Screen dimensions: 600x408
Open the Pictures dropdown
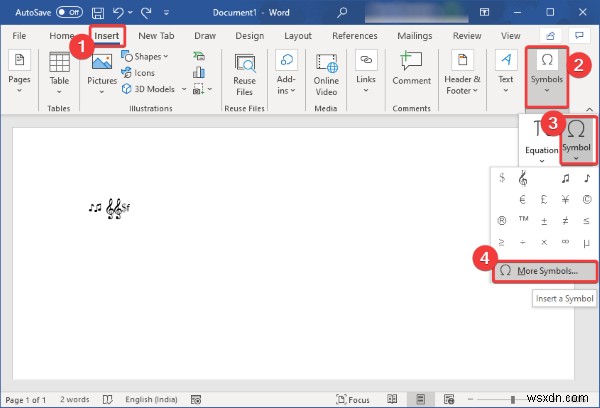(102, 73)
